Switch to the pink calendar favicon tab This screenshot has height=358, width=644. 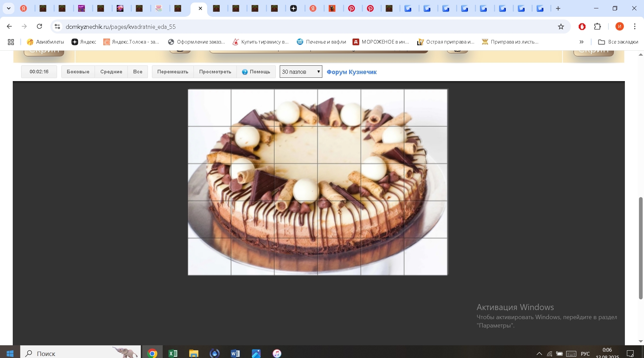pyautogui.click(x=159, y=8)
